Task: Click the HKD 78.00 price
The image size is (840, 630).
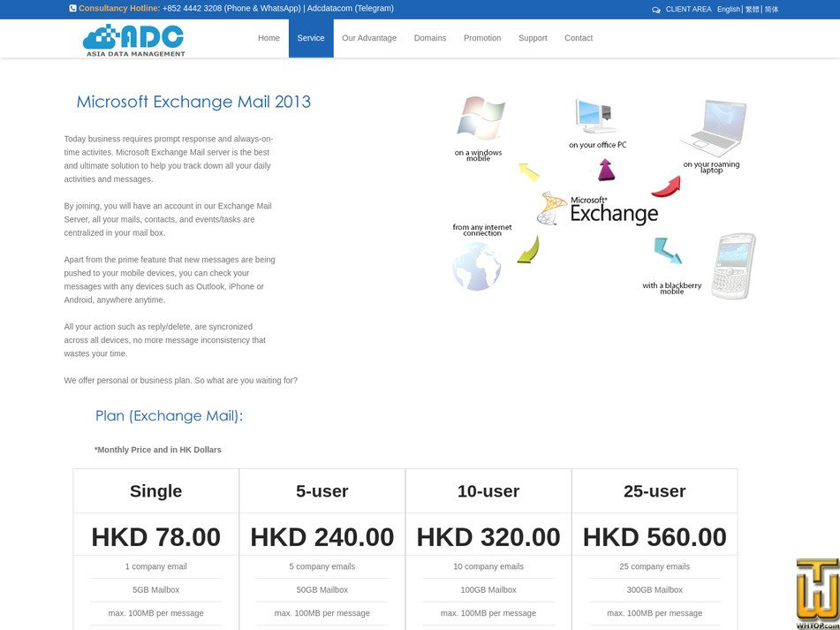Action: 155,537
